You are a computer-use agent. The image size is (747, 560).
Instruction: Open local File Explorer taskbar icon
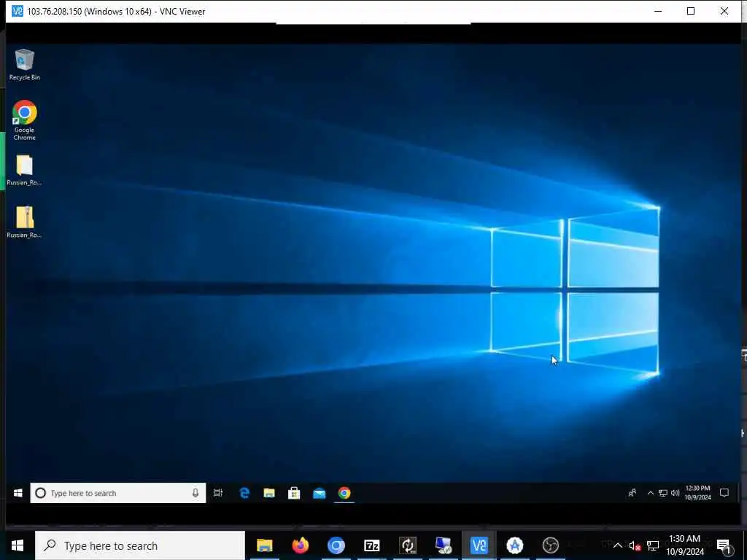[x=264, y=545]
